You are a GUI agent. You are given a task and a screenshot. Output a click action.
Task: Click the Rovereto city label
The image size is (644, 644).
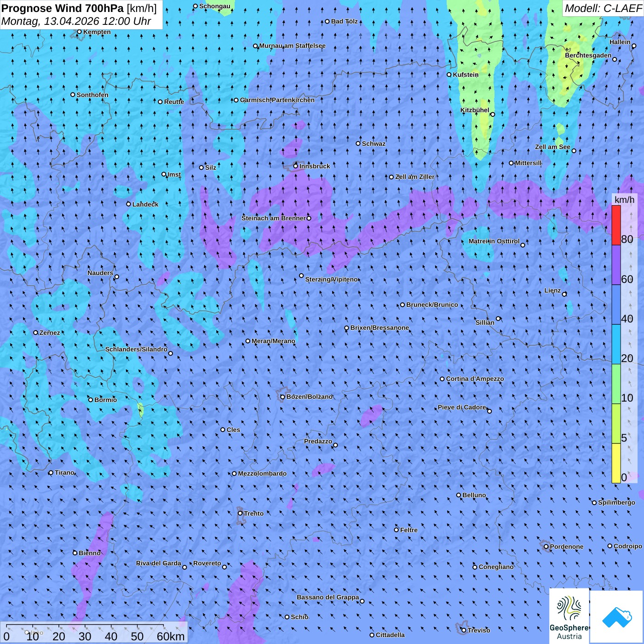[x=207, y=563]
